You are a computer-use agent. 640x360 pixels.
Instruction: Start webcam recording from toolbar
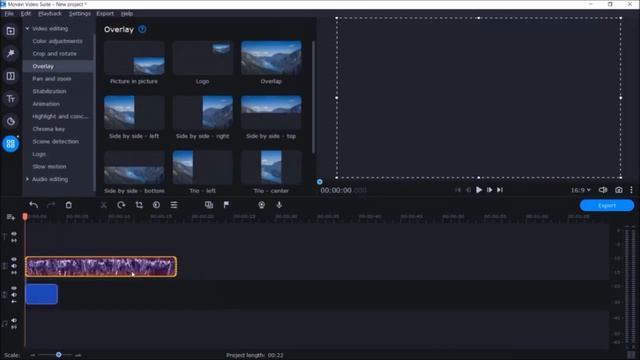tap(262, 205)
